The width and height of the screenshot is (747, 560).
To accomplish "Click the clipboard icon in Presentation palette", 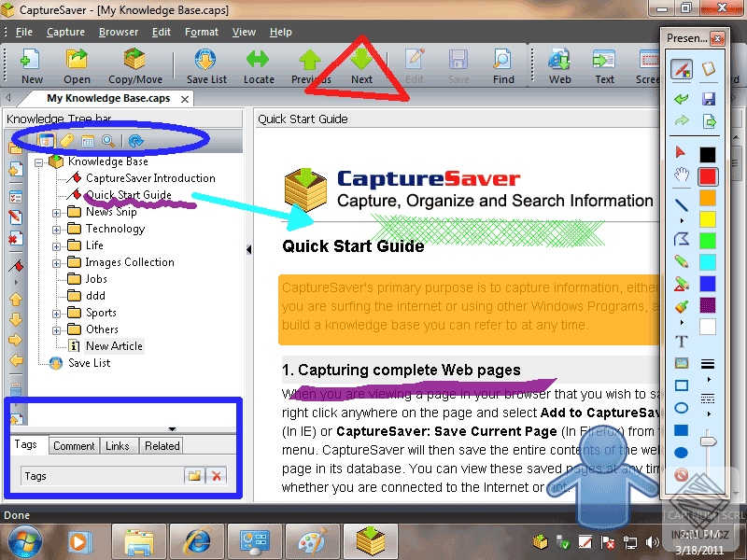I will pos(709,69).
